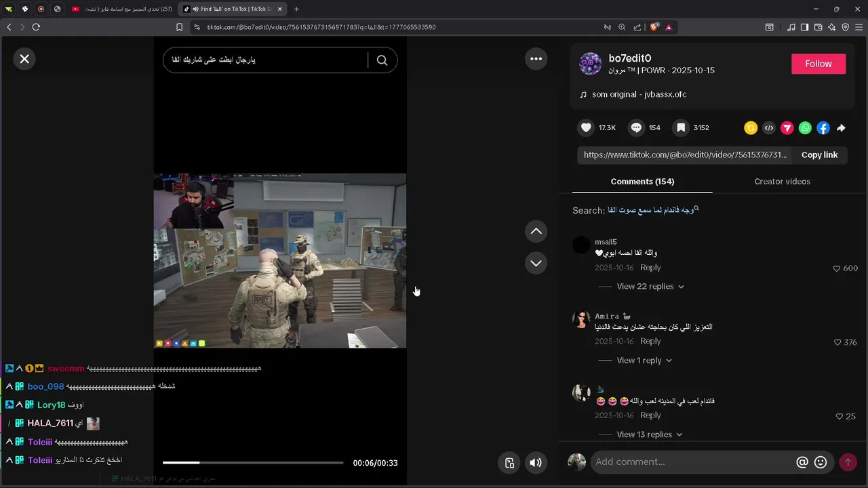This screenshot has width=868, height=488.
Task: Open a new browser tab with the plus
Action: (x=296, y=9)
